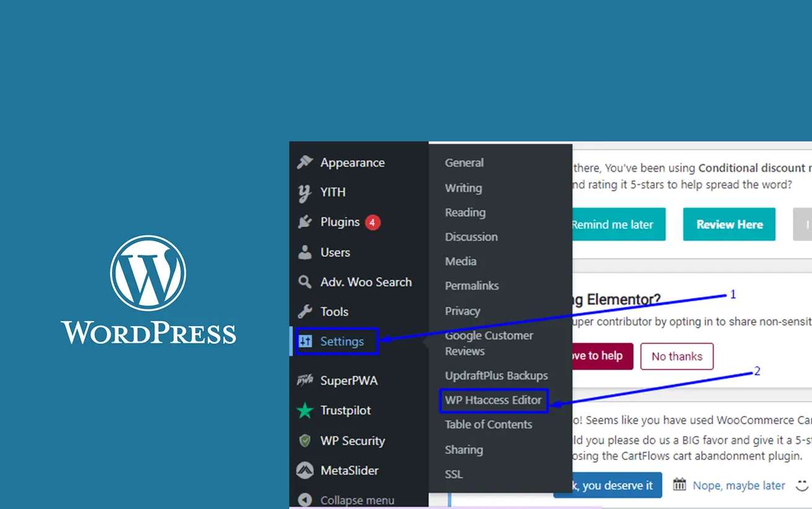Click the Adv. Woo Search magnifier icon
The image size is (812, 509).
tap(305, 282)
